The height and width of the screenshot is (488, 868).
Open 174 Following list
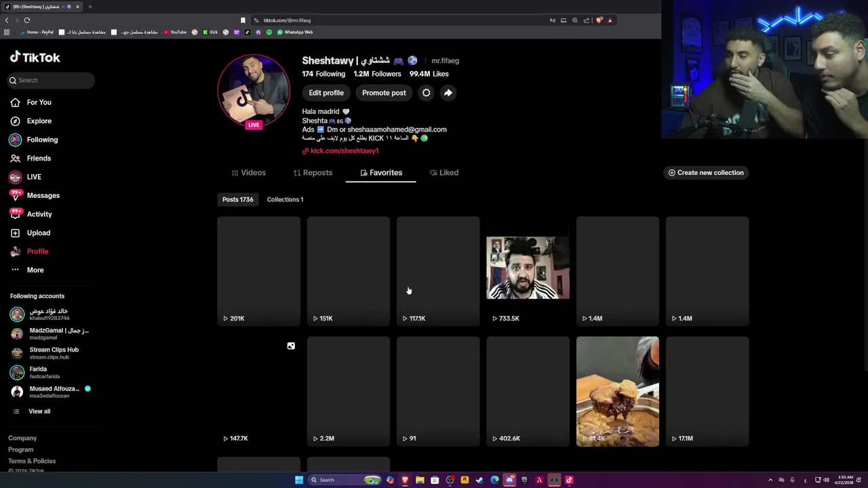323,74
